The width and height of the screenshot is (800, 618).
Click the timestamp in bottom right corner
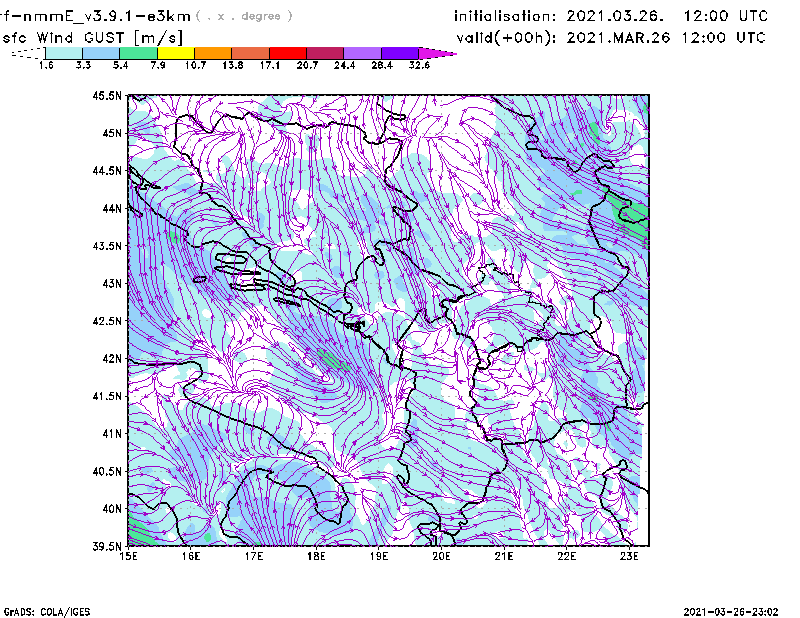point(731,610)
